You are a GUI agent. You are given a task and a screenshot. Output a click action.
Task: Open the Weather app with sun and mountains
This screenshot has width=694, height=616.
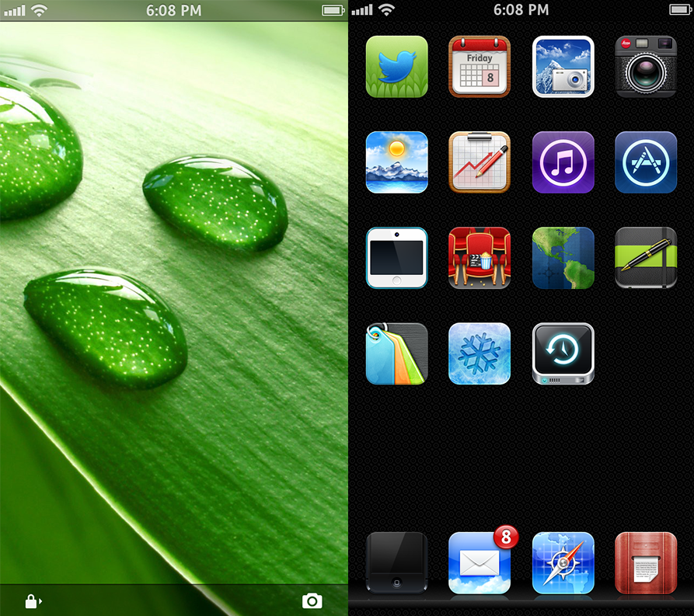(396, 162)
